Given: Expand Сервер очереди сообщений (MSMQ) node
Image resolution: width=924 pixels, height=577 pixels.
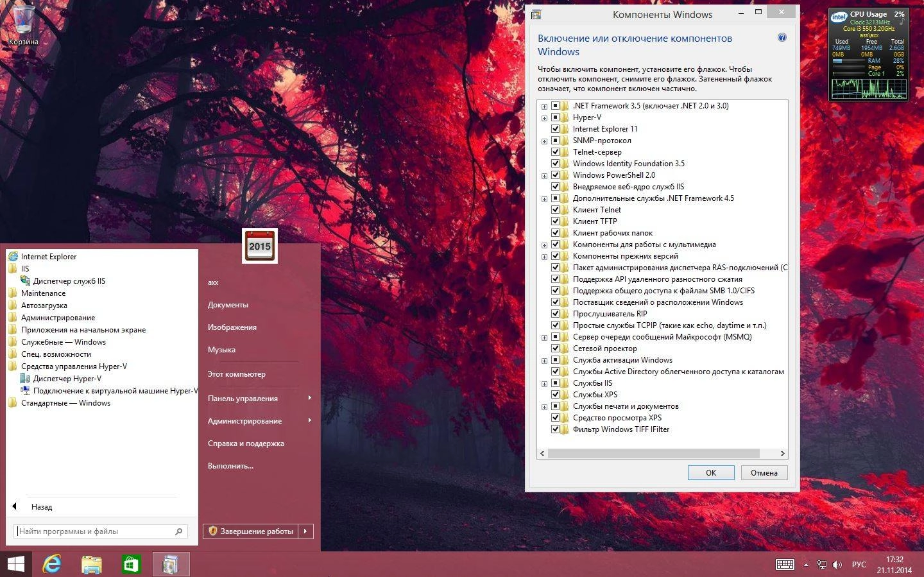Looking at the screenshot, I should click(544, 337).
